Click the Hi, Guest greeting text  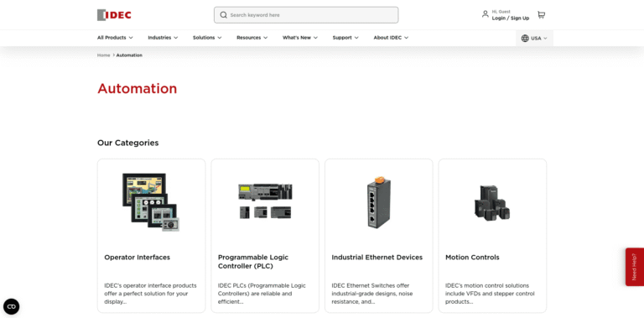[501, 12]
